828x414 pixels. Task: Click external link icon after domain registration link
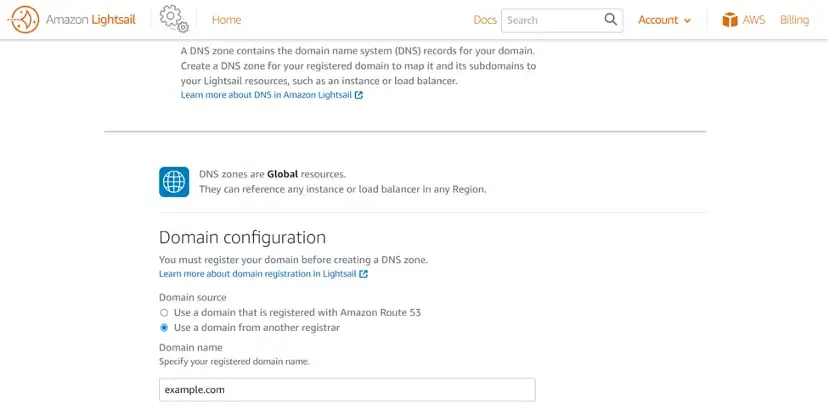[x=363, y=274]
